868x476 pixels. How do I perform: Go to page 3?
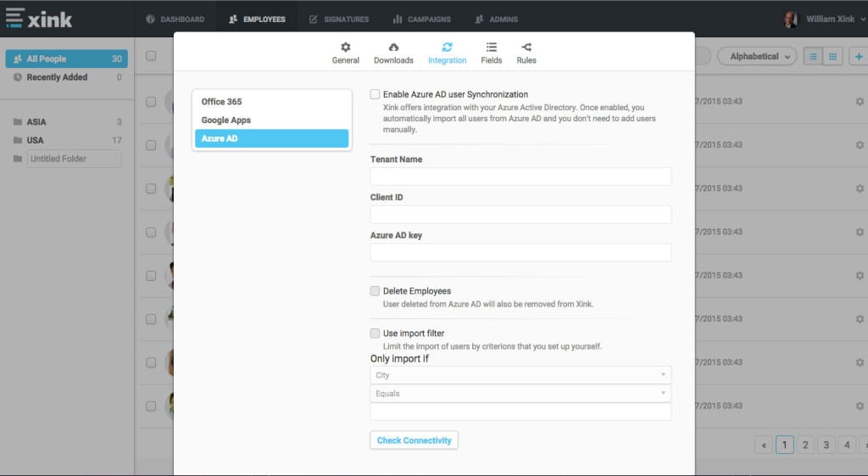[826, 445]
